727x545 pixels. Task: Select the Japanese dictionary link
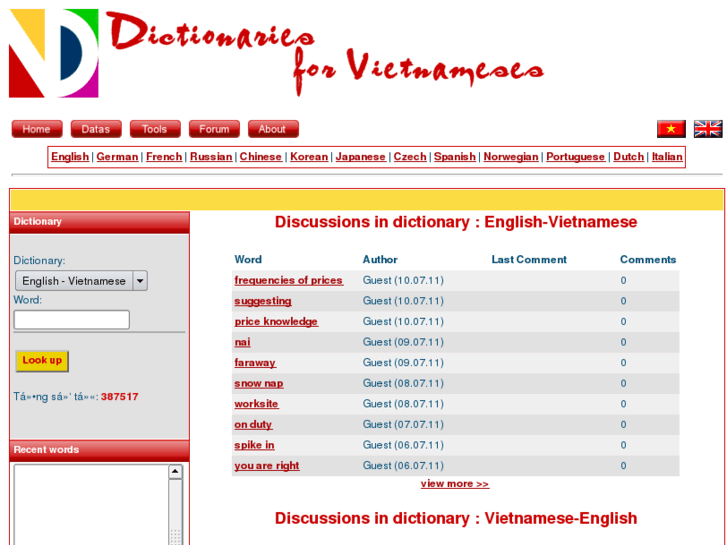tap(361, 157)
